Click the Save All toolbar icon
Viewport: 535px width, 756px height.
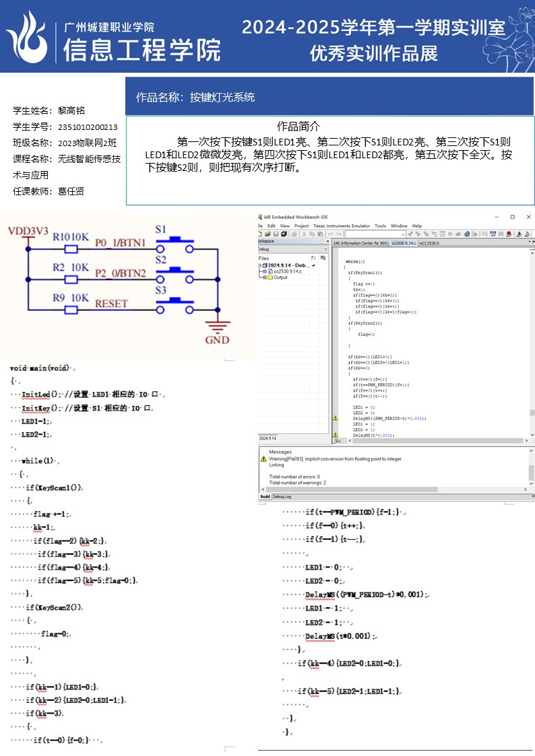(284, 234)
